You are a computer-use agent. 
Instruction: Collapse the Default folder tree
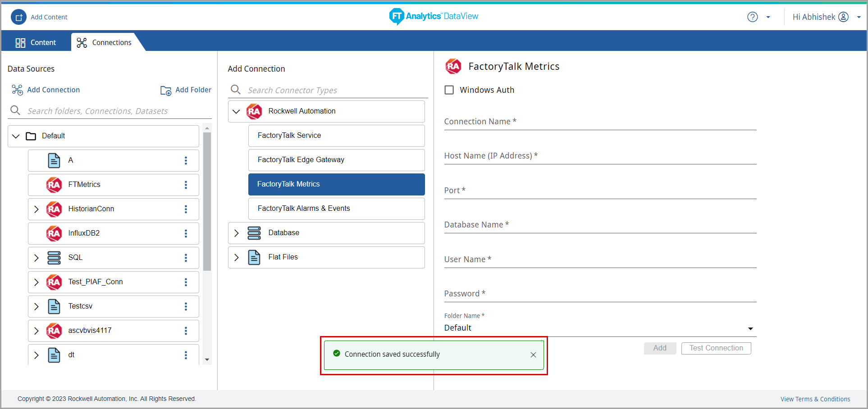pyautogui.click(x=16, y=136)
